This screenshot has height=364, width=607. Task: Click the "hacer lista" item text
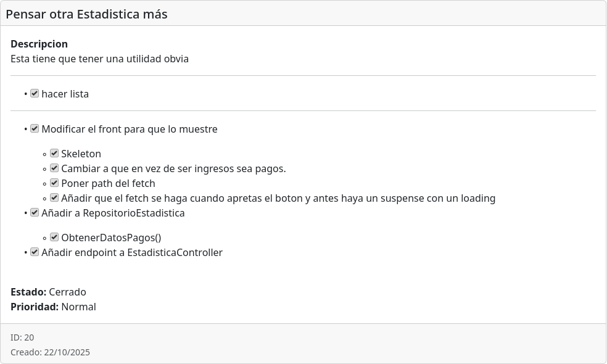[65, 94]
